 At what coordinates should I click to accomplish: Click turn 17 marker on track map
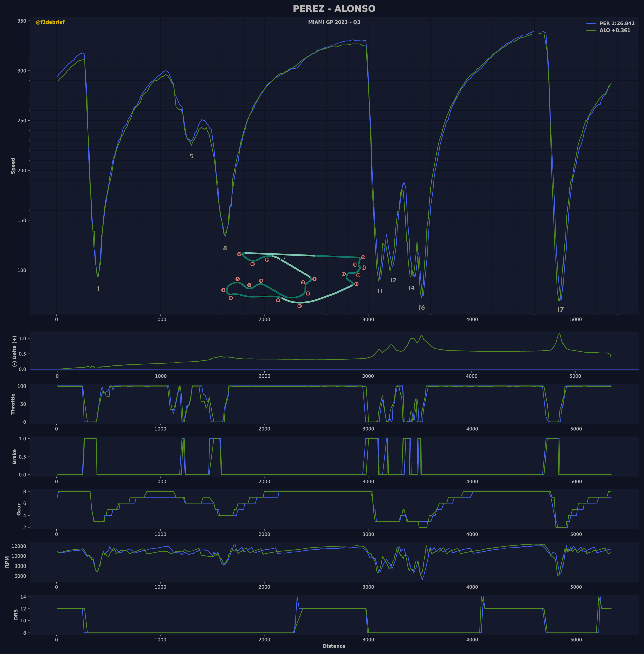[x=239, y=254]
